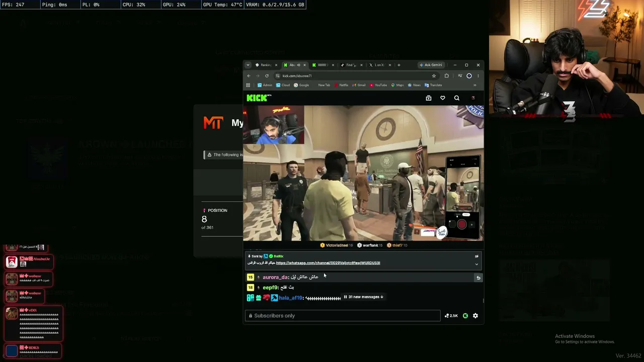
Task: Click the POSITION 8 stat in background window
Action: [x=214, y=219]
